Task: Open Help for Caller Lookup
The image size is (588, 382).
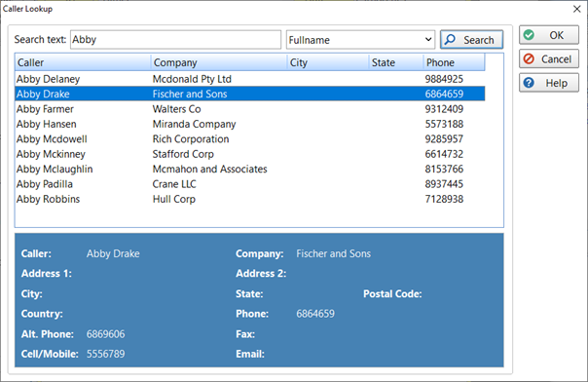Action: click(x=549, y=83)
